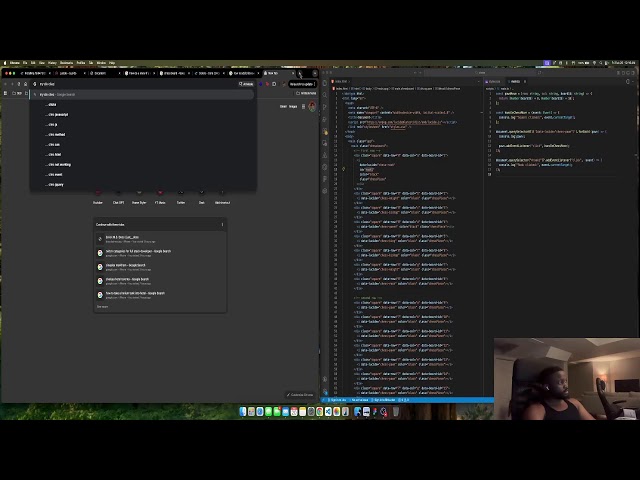Open Source Control icon in VS Code activity bar

click(325, 107)
